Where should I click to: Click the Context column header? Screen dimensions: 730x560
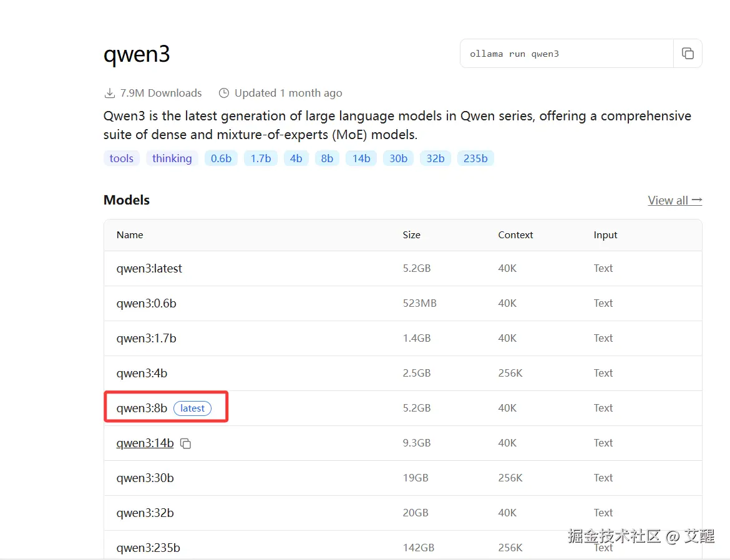(x=515, y=235)
